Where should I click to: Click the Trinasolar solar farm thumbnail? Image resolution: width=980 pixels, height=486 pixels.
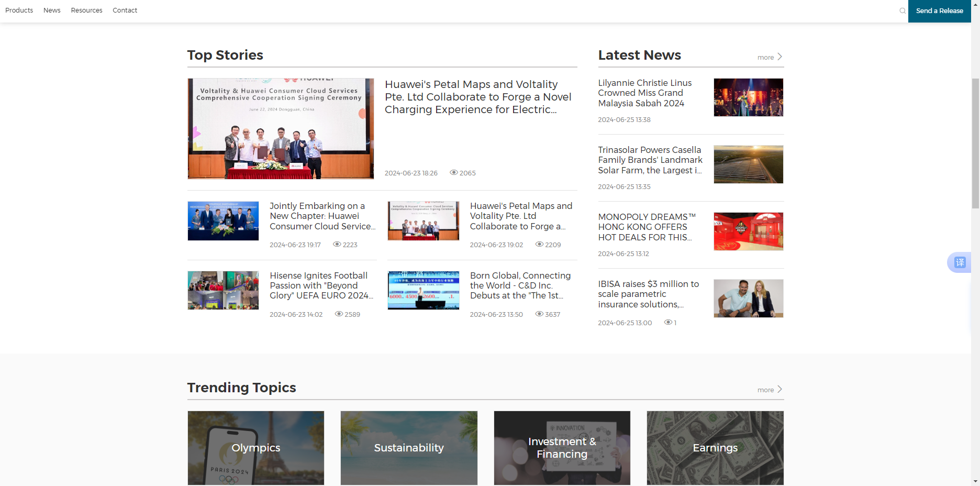(749, 164)
